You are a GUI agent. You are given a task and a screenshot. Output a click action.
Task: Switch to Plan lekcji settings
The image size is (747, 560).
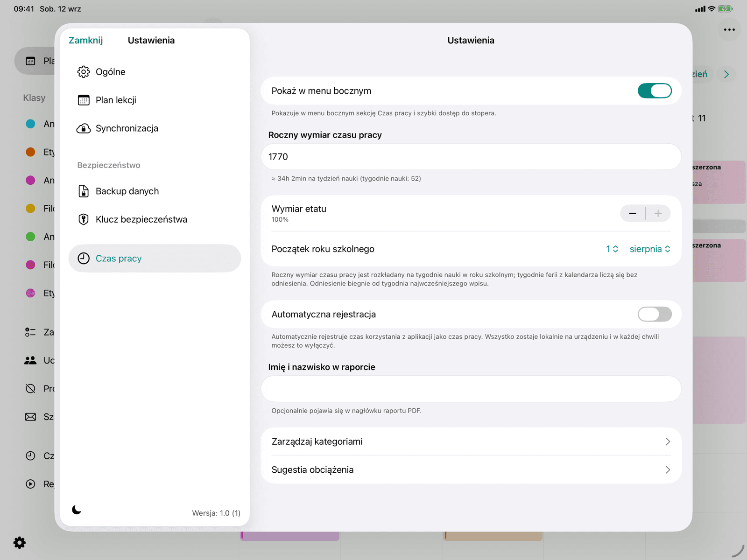155,100
